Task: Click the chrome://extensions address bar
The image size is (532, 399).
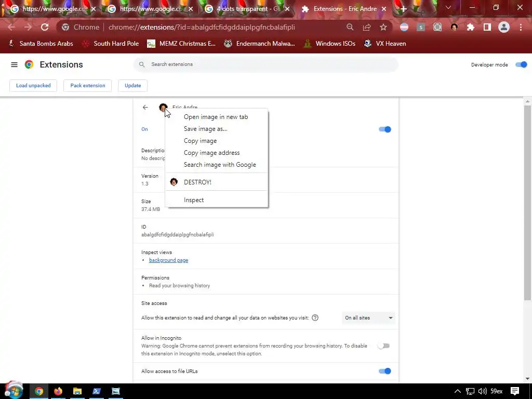Action: [x=202, y=27]
